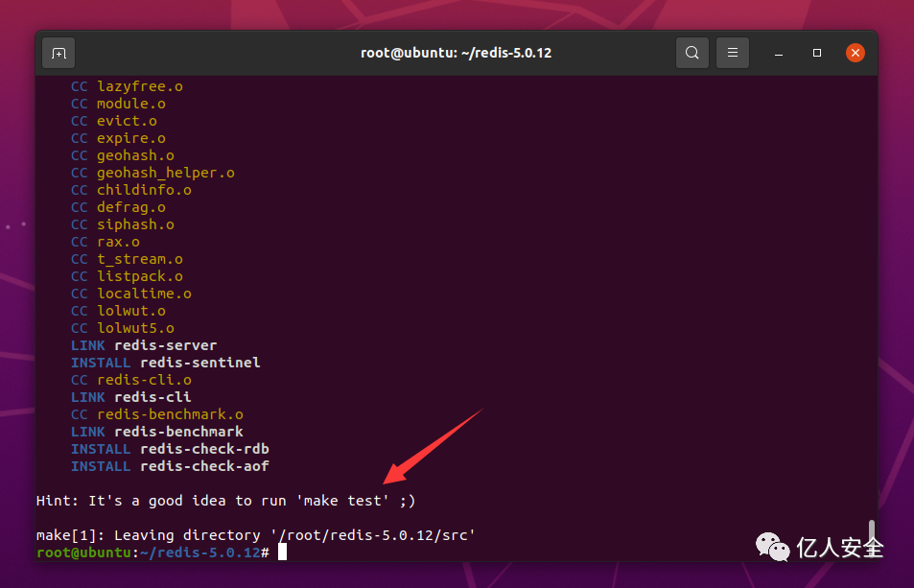Open the terminal hamburger menu
This screenshot has height=588, width=914.
pyautogui.click(x=733, y=53)
